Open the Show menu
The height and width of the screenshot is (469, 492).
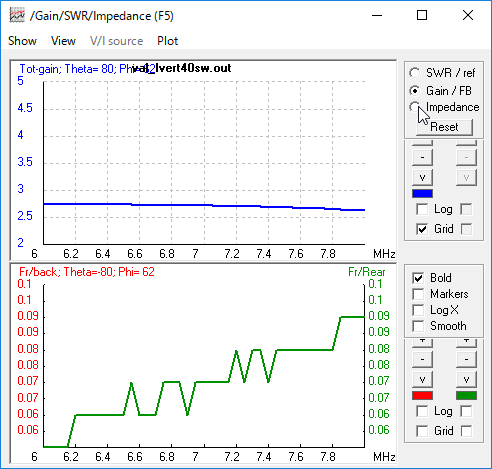[x=22, y=41]
